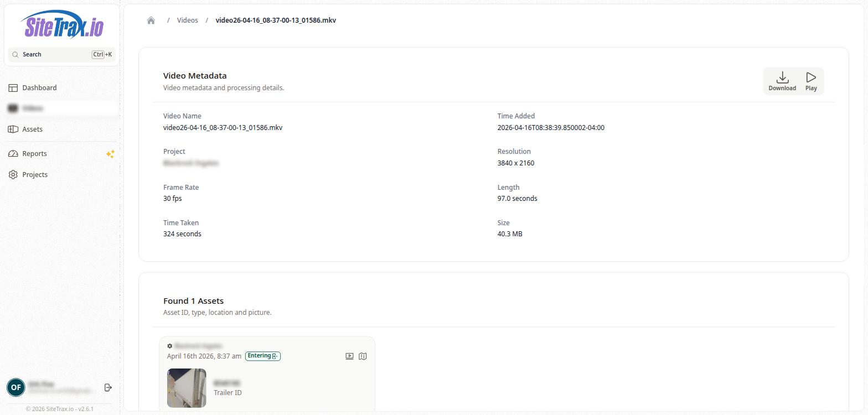Click the OF user avatar

coord(16,387)
